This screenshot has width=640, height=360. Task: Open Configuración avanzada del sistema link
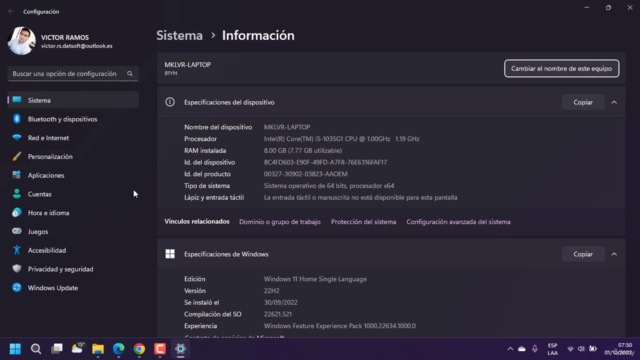point(458,222)
